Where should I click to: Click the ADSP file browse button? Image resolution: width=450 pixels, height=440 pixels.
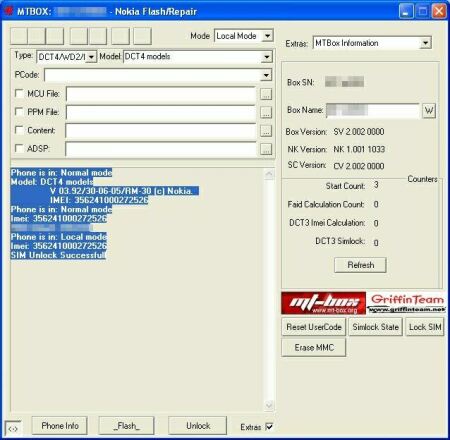pyautogui.click(x=266, y=149)
